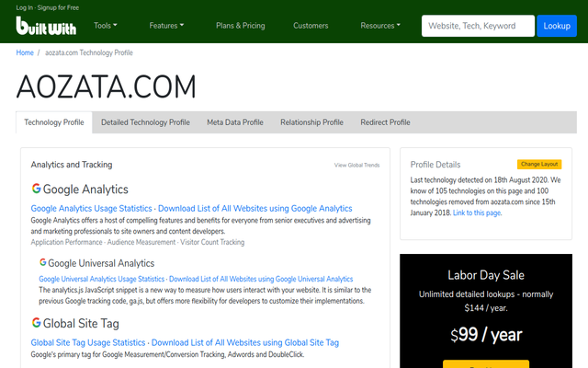The height and width of the screenshot is (368, 588).
Task: Click the Application Performance category tag
Action: pyautogui.click(x=66, y=242)
